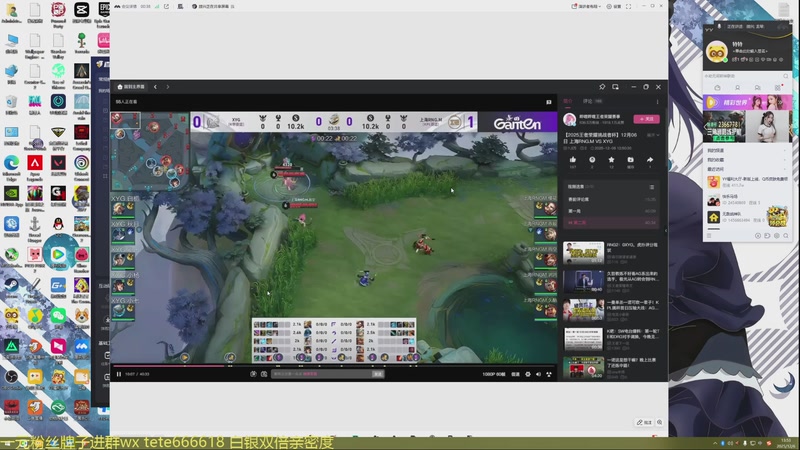This screenshot has height=450, width=800.
Task: Return to main interface home button
Action: tap(131, 87)
